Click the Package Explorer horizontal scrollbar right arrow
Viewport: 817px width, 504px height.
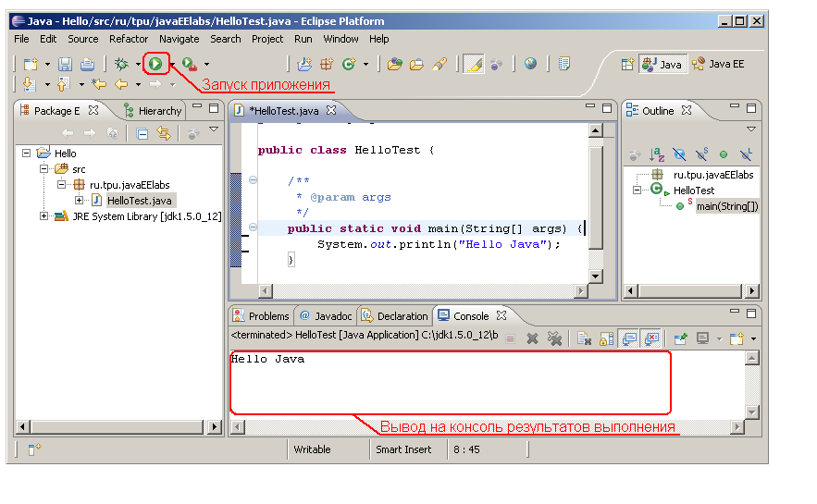point(214,427)
